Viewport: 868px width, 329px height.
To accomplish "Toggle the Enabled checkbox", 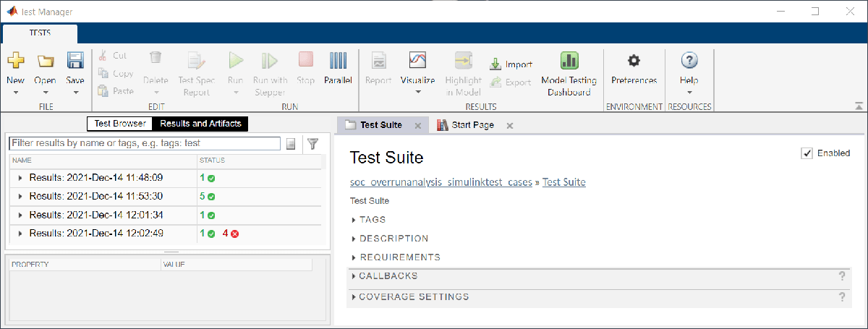I will pos(807,153).
